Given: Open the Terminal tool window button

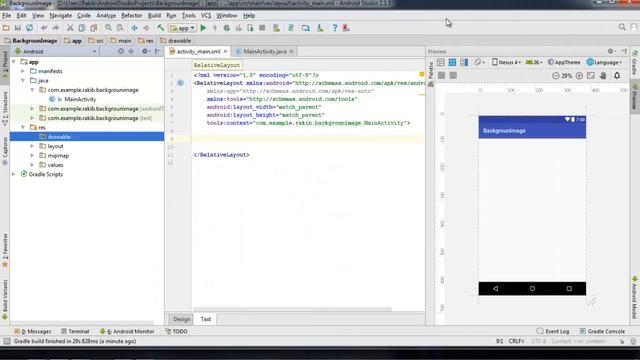Looking at the screenshot, I should point(75,331).
